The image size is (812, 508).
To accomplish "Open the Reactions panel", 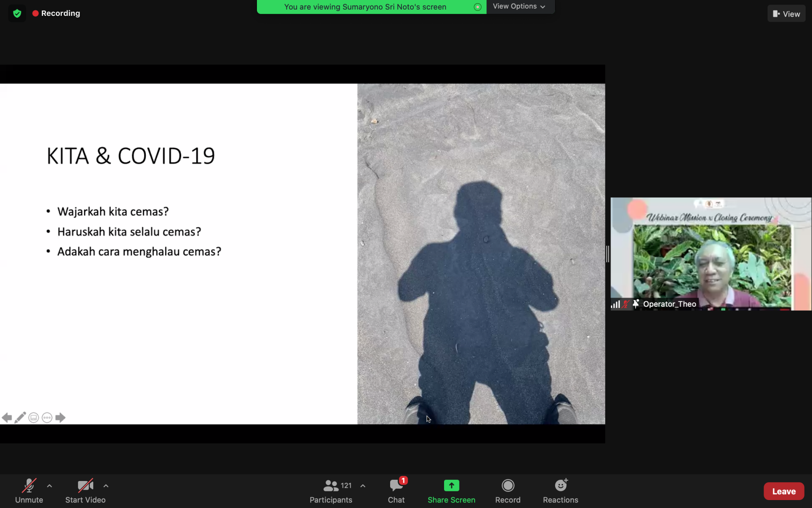I will [x=560, y=491].
